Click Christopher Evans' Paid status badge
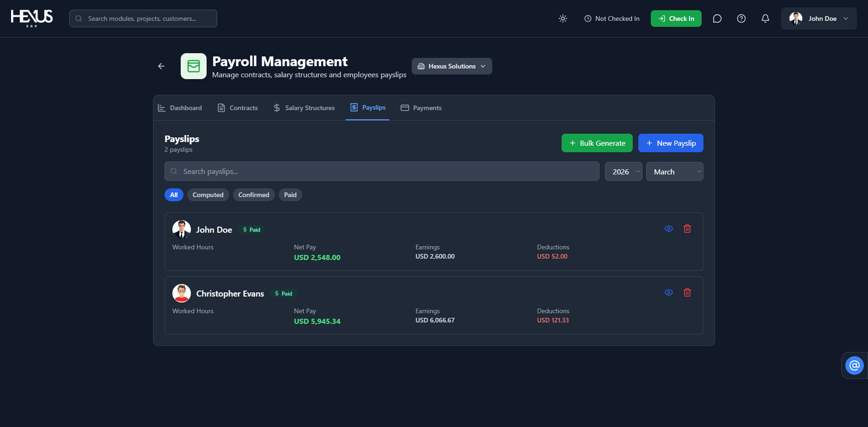The width and height of the screenshot is (868, 427). (x=283, y=294)
